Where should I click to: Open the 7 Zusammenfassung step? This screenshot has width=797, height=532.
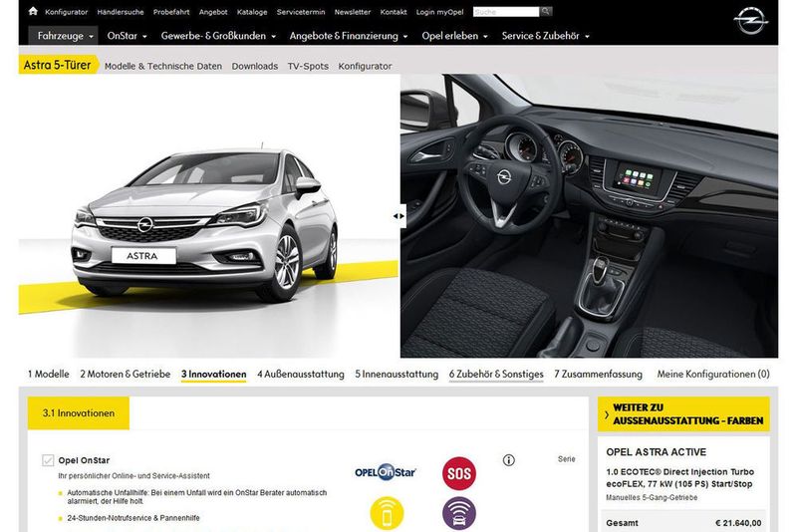(x=599, y=374)
